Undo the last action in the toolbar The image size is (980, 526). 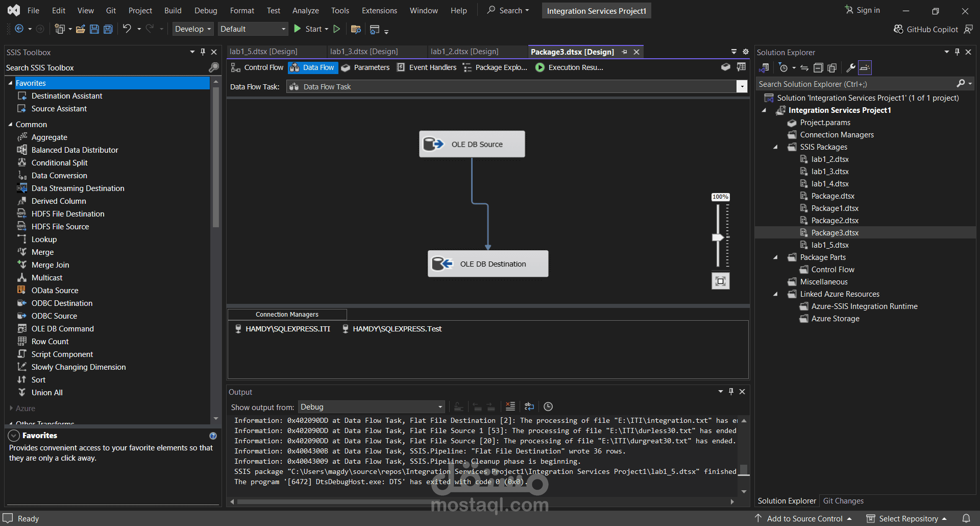pyautogui.click(x=127, y=29)
